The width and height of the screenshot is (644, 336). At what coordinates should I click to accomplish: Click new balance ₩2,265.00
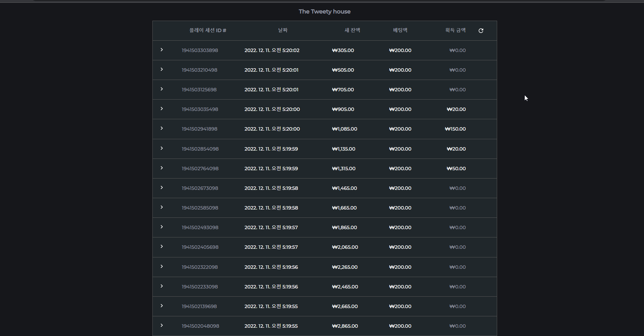point(345,267)
